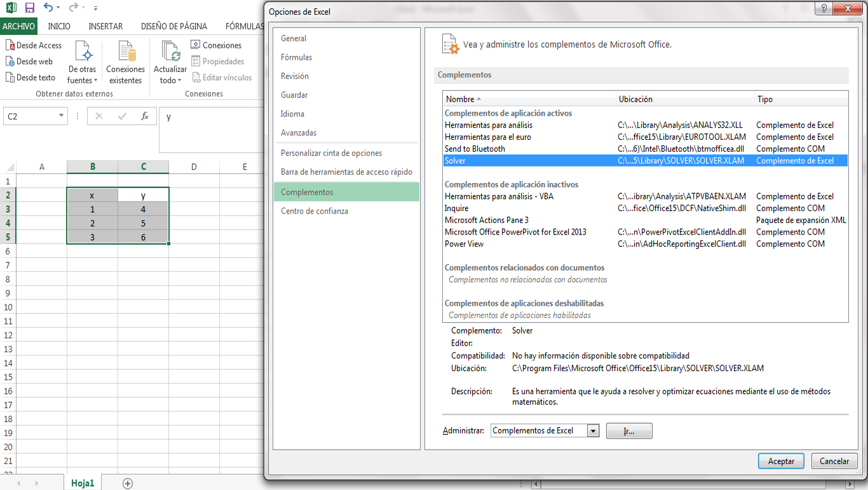Viewport: 868px width, 490px height.
Task: Switch to the INSERTAR ribbon tab
Action: [105, 27]
